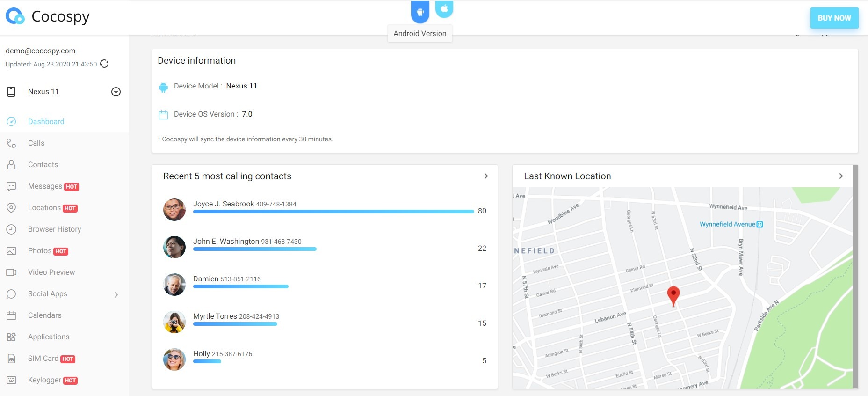
Task: Click the Dashboard gauge icon
Action: (11, 122)
